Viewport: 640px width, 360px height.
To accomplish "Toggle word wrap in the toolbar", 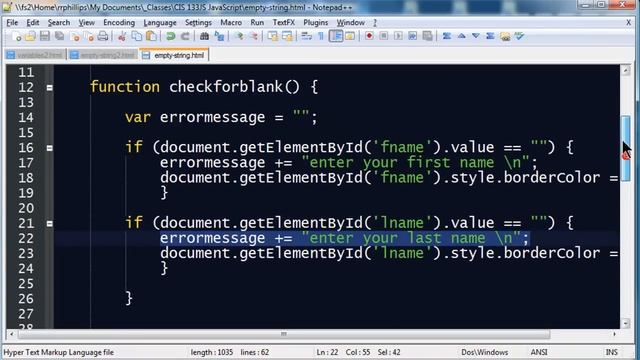I will [x=306, y=36].
